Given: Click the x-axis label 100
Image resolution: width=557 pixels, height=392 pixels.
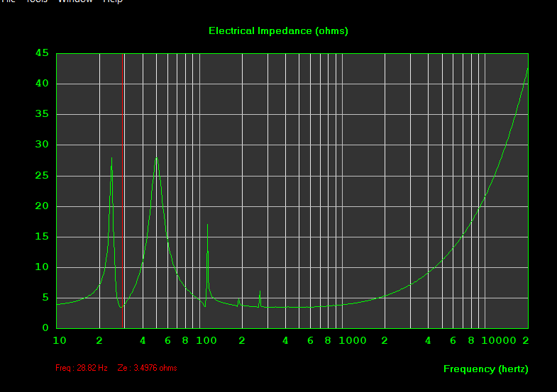Looking at the screenshot, I should pyautogui.click(x=206, y=340).
